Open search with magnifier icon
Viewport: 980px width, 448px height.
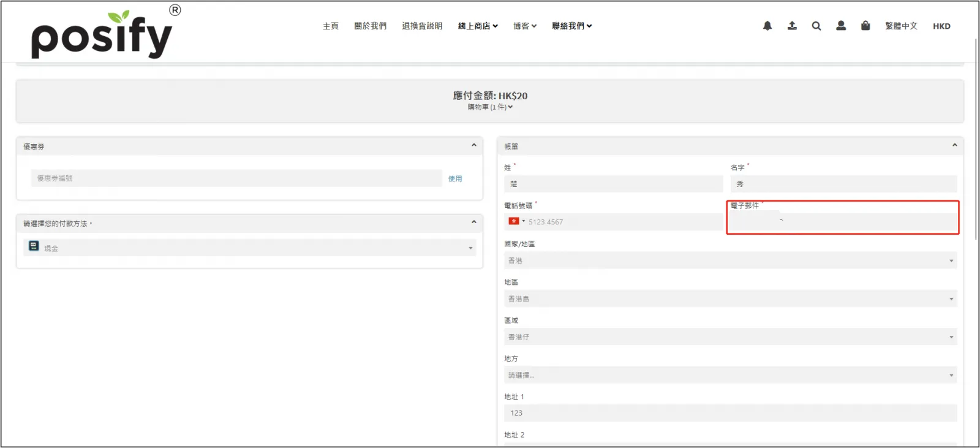[816, 26]
